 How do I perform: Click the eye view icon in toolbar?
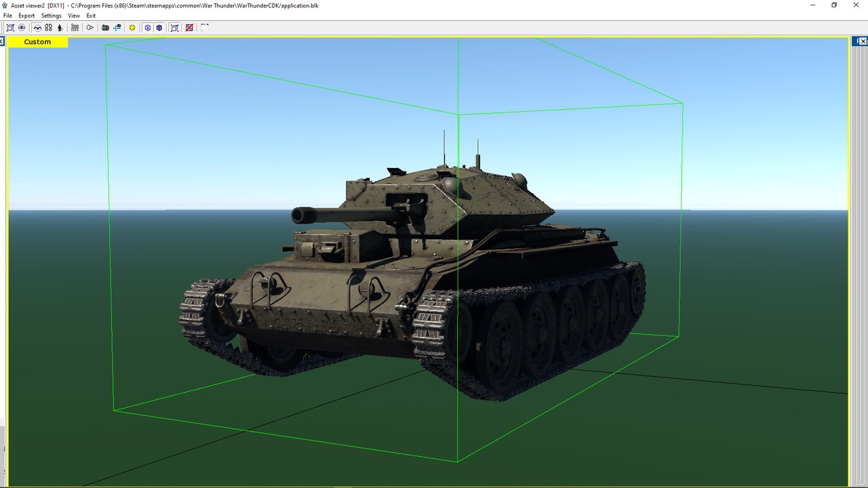22,28
